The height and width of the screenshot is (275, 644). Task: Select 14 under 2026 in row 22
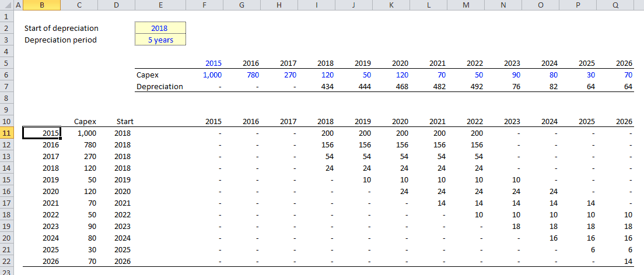(628, 261)
